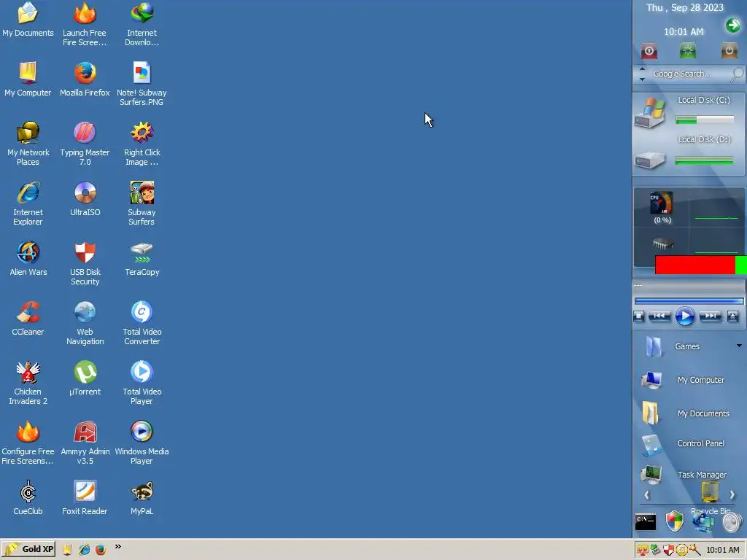Open Right Click Image shortcut
747x560 pixels.
142,144
